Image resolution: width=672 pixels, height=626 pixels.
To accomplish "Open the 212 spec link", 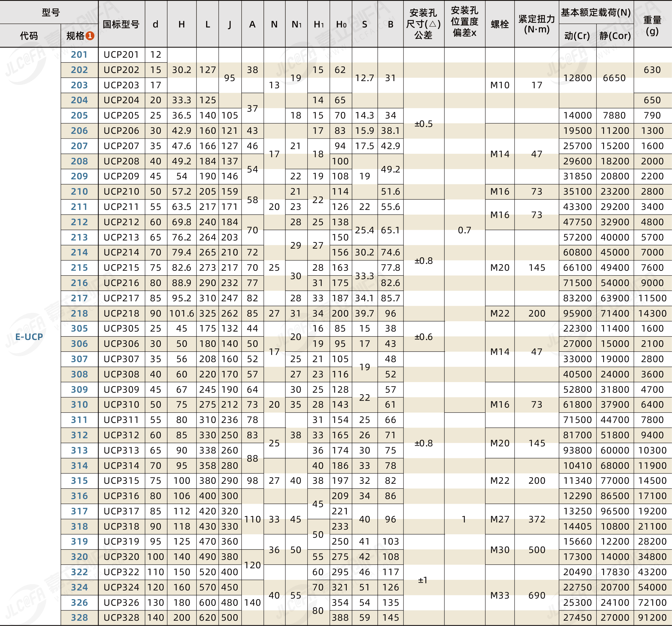I will (x=79, y=222).
